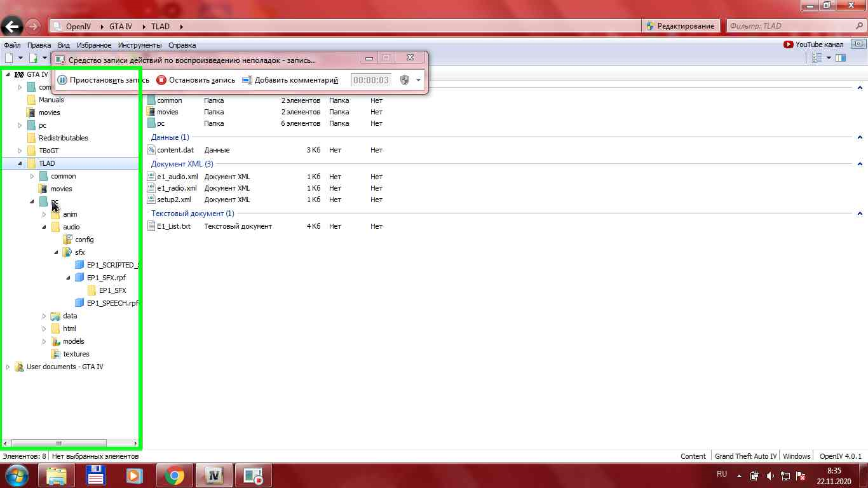The image size is (868, 488).
Task: Select e1_audio.xml file
Action: pyautogui.click(x=177, y=177)
